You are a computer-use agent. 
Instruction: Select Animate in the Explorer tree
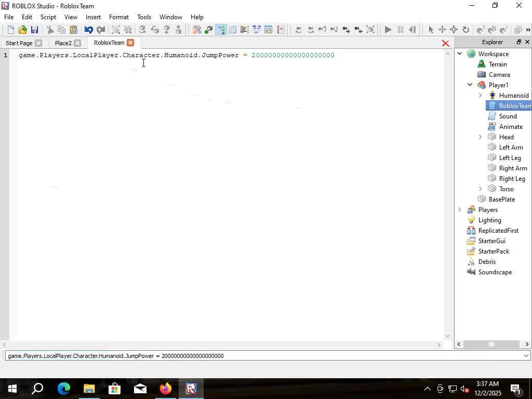pyautogui.click(x=511, y=127)
